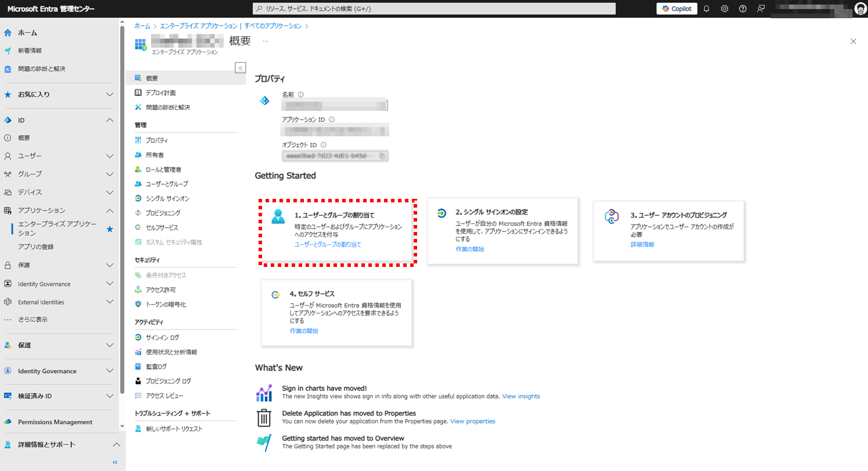Viewport: 868px width, 471px height.
Task: Click さらに表示 to show more
Action: click(x=33, y=319)
